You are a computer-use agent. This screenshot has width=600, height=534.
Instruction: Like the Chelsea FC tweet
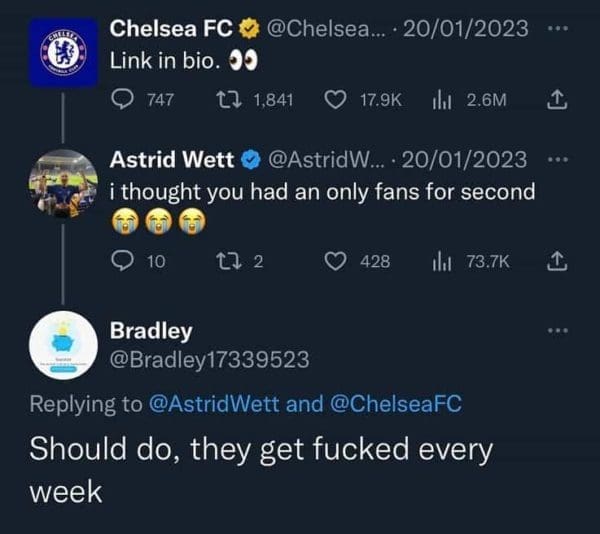click(x=338, y=99)
